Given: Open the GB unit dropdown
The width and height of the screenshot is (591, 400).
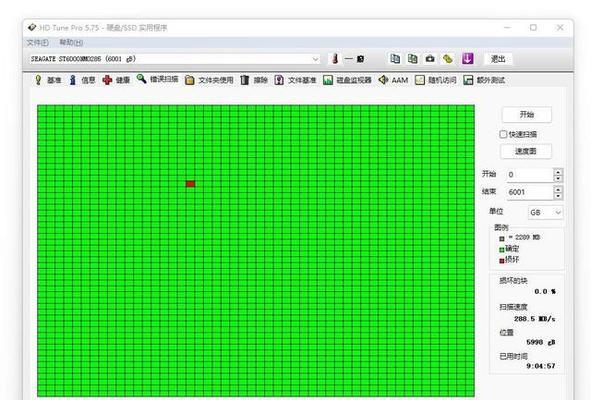Looking at the screenshot, I should click(545, 213).
